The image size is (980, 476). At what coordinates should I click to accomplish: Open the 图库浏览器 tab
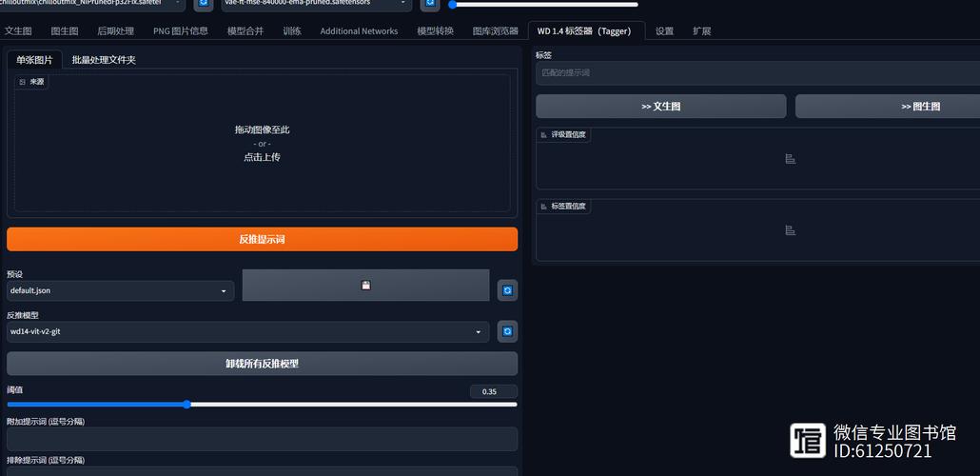pyautogui.click(x=495, y=30)
